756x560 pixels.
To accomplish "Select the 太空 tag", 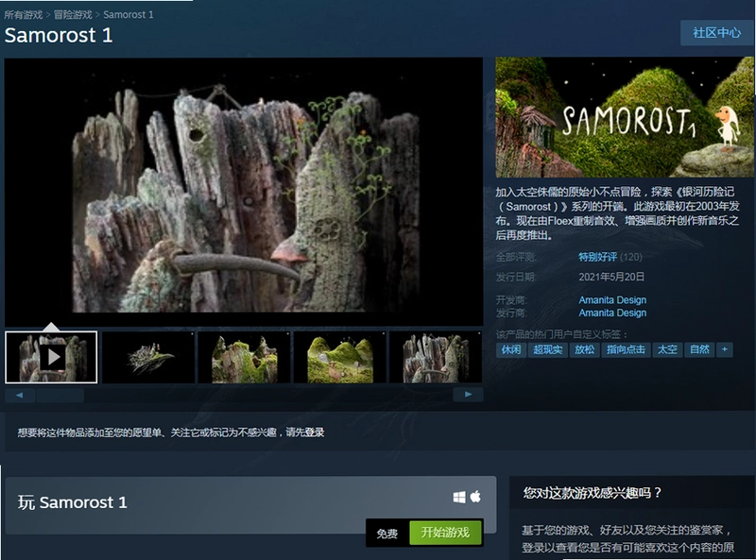I will point(668,349).
